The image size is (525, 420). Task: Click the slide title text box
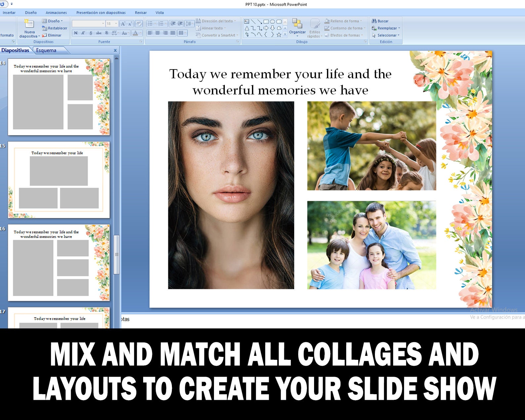coord(280,82)
